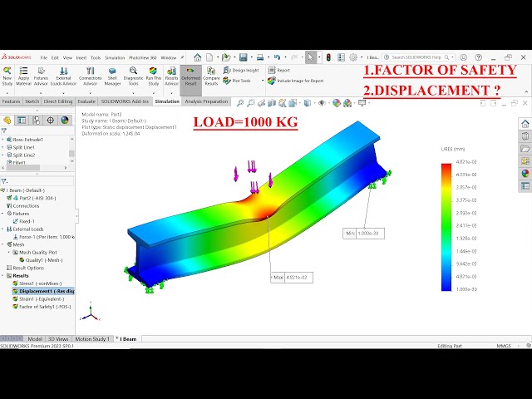Image resolution: width=532 pixels, height=399 pixels.
Task: Click the Search SOLIDWORKS Help field
Action: tap(418, 57)
